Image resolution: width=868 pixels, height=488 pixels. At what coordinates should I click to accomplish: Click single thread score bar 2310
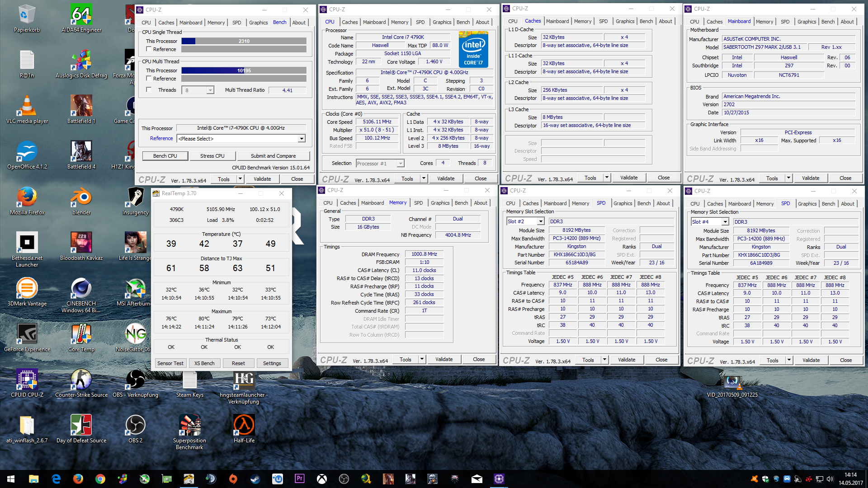(244, 41)
